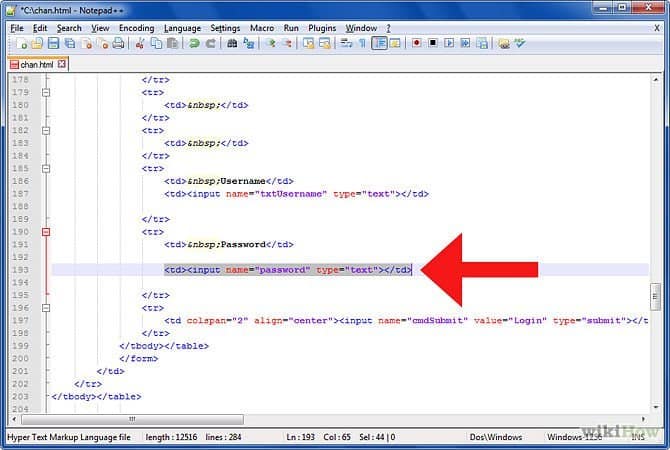This screenshot has width=670, height=450.
Task: Click the txtUsername input line of code
Action: (296, 194)
